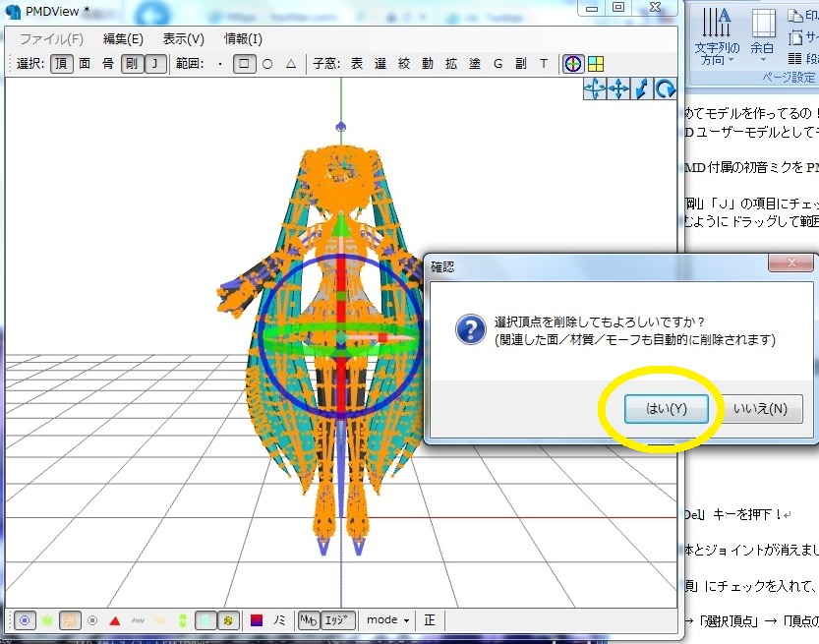Click the yellow four-pane view icon
Viewport: 819px width, 644px height.
(x=596, y=64)
